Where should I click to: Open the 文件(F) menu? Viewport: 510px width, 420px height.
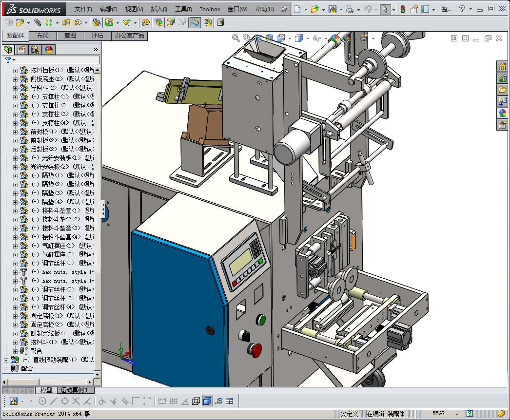coord(83,9)
